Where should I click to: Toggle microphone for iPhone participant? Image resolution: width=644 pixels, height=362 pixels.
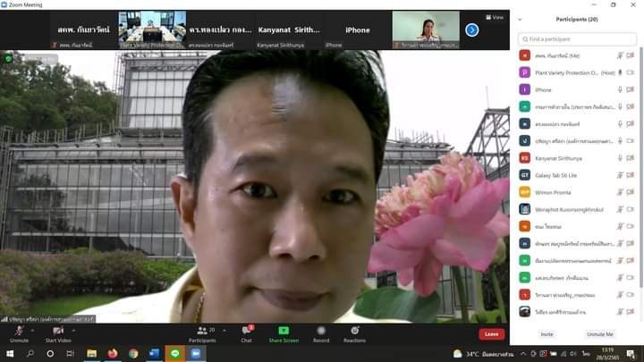coord(620,89)
